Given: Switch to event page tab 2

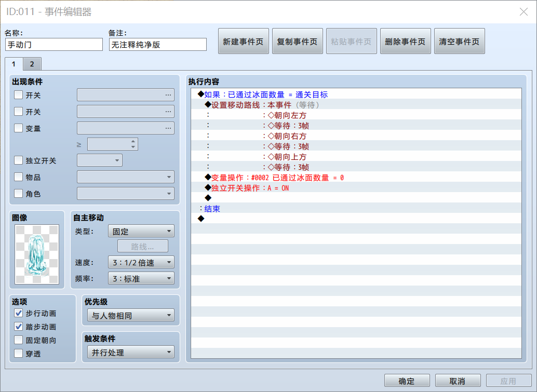Looking at the screenshot, I should 32,64.
